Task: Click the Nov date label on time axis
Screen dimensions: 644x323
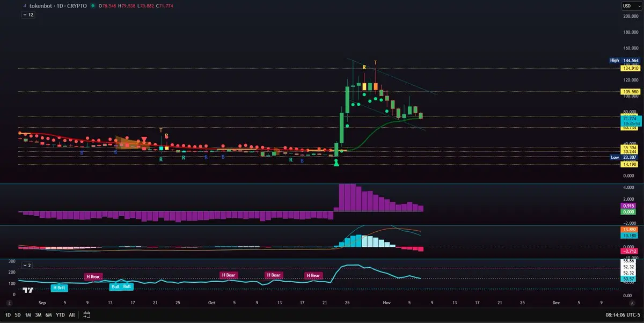Action: pos(386,303)
